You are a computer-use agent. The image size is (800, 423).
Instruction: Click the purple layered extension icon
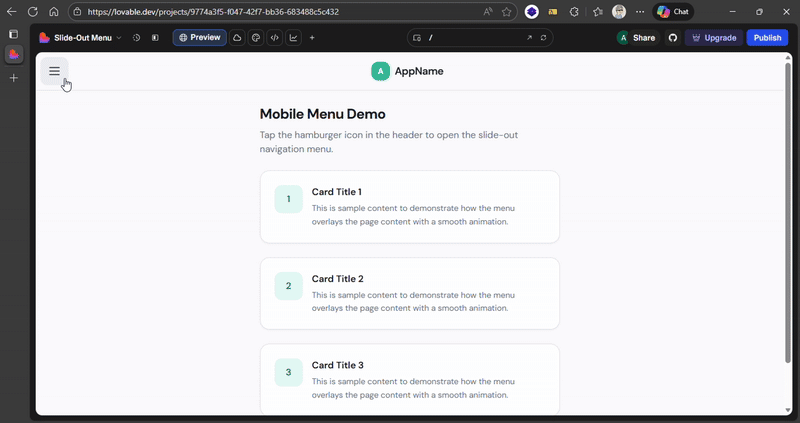[x=532, y=12]
